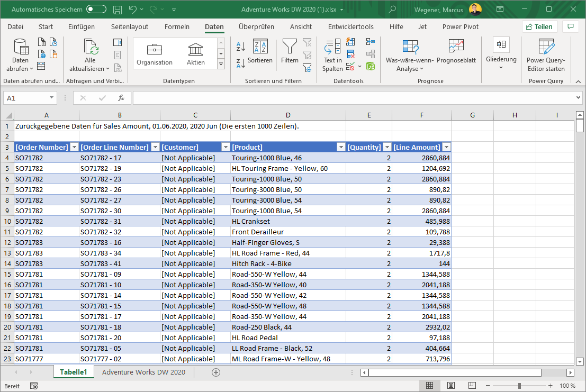Open the Customize Quick Access Toolbar dropdown
Screen dimensions: 586x392
(174, 10)
